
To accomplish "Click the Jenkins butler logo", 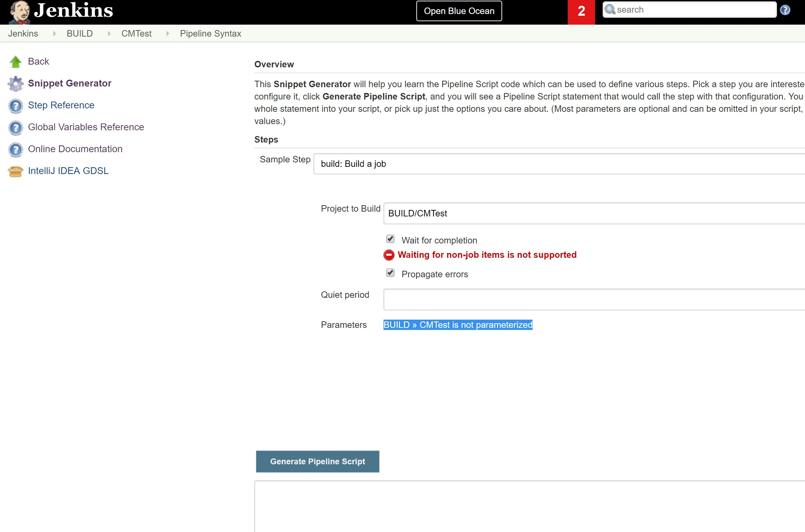I will pyautogui.click(x=19, y=12).
